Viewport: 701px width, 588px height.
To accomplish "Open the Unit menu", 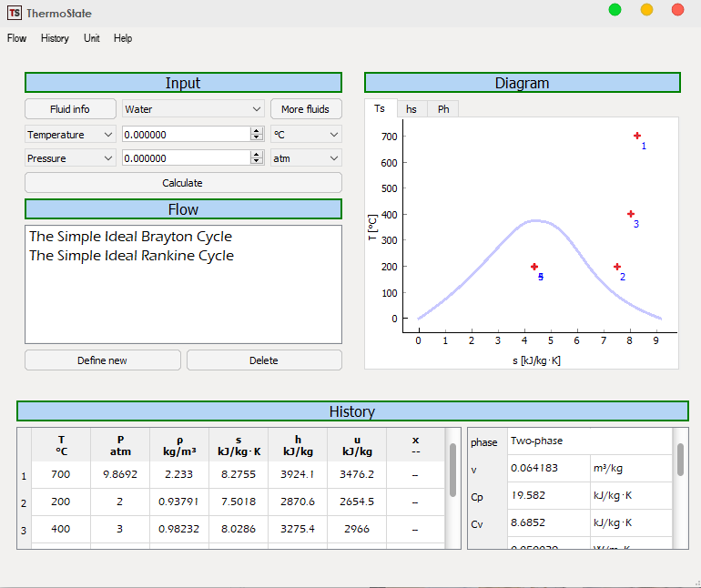I will tap(92, 38).
